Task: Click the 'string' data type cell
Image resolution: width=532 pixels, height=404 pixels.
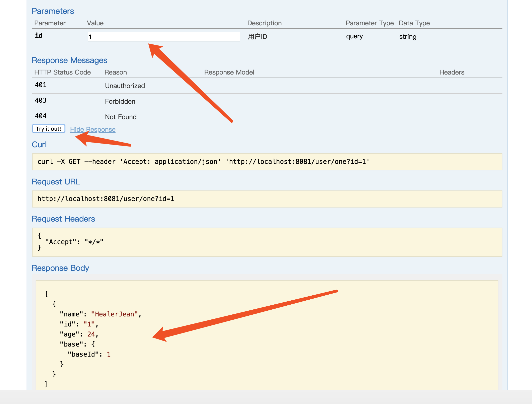Action: tap(408, 37)
